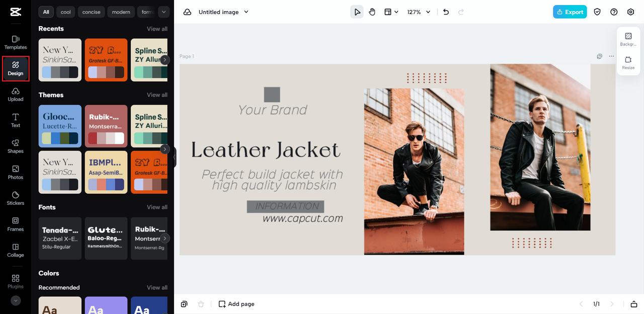Viewport: 644px width, 314px height.
Task: Go to next page arrow
Action: [x=612, y=304]
